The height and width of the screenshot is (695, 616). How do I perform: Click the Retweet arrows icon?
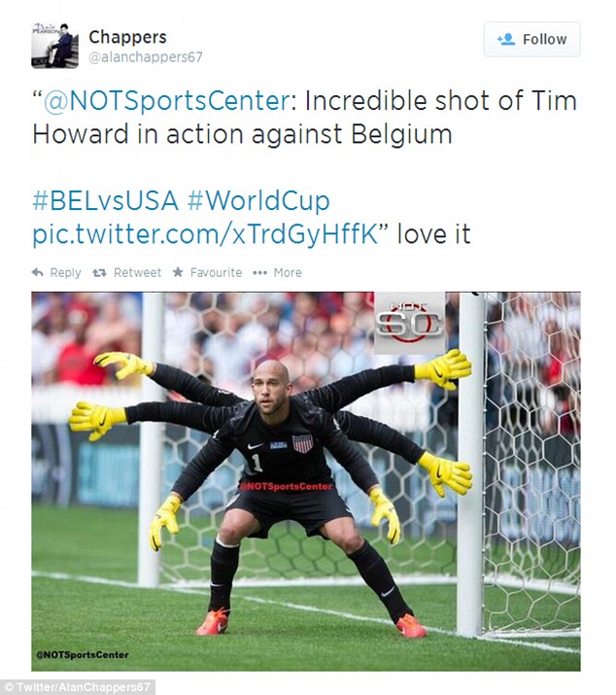coord(99,272)
